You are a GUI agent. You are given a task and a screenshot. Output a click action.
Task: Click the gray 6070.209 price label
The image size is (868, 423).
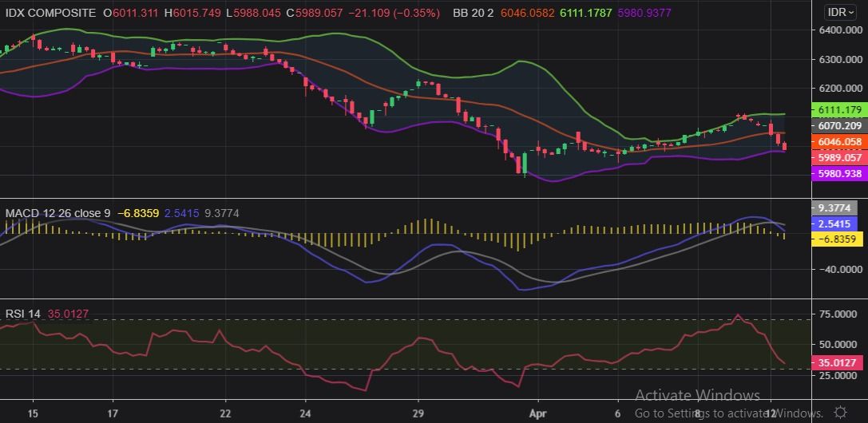tap(839, 125)
